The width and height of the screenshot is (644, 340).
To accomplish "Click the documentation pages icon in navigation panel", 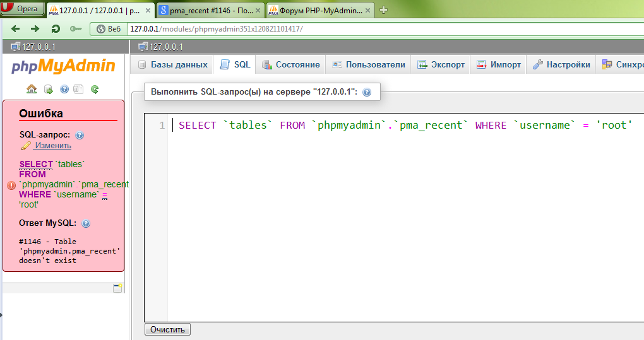I will click(x=78, y=90).
